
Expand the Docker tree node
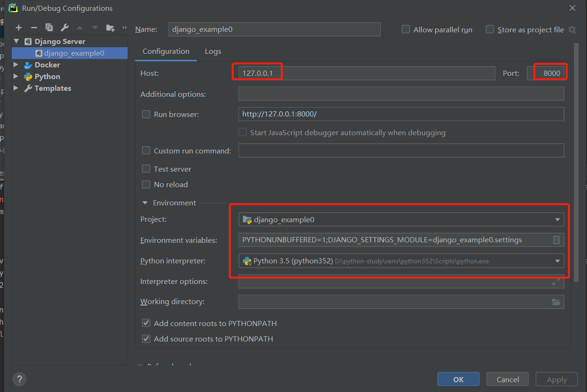[x=16, y=65]
